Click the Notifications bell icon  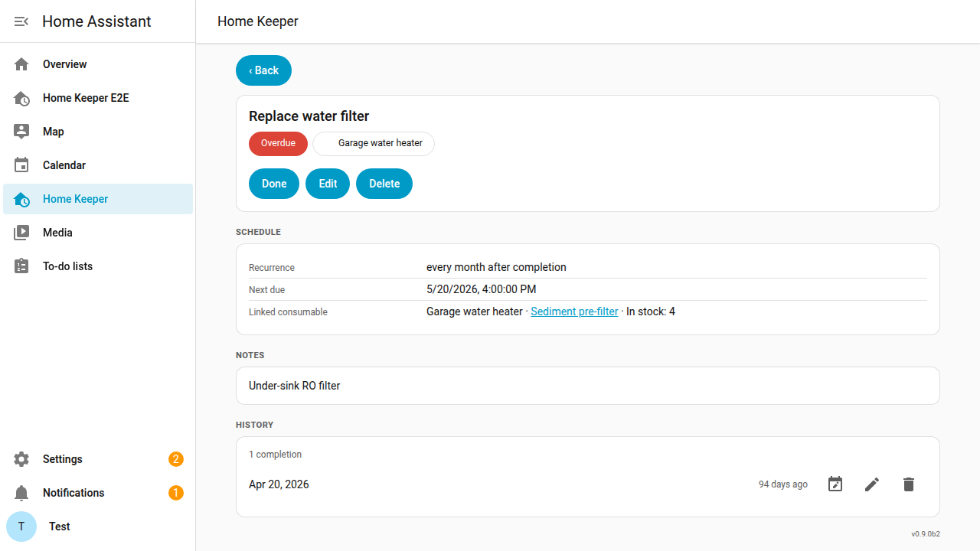coord(21,493)
